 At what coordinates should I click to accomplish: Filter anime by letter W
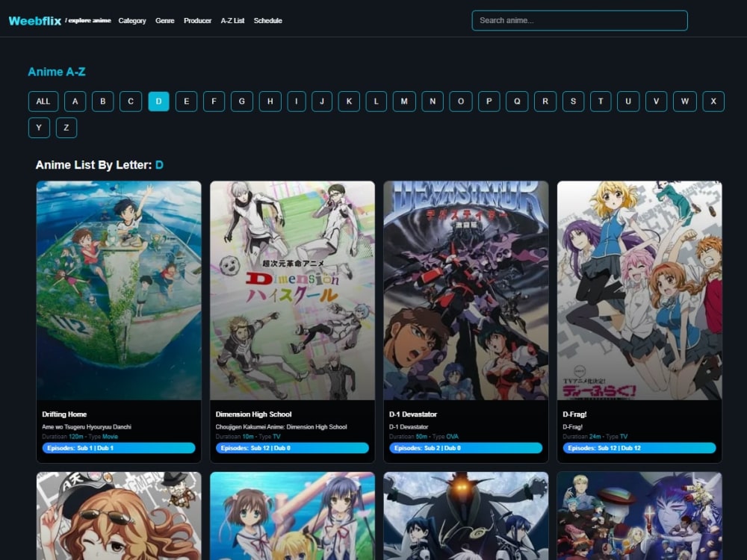[684, 101]
